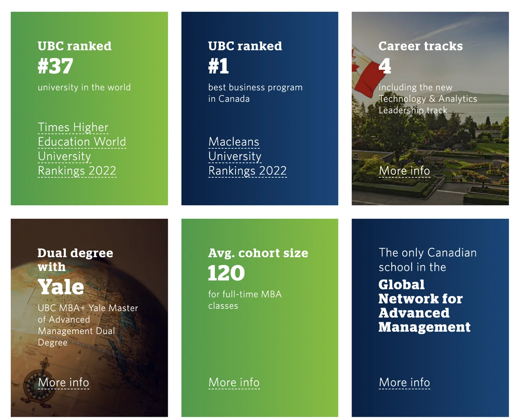Click the 120 cohort size number
Viewport: 516px width, 420px height.
point(226,273)
